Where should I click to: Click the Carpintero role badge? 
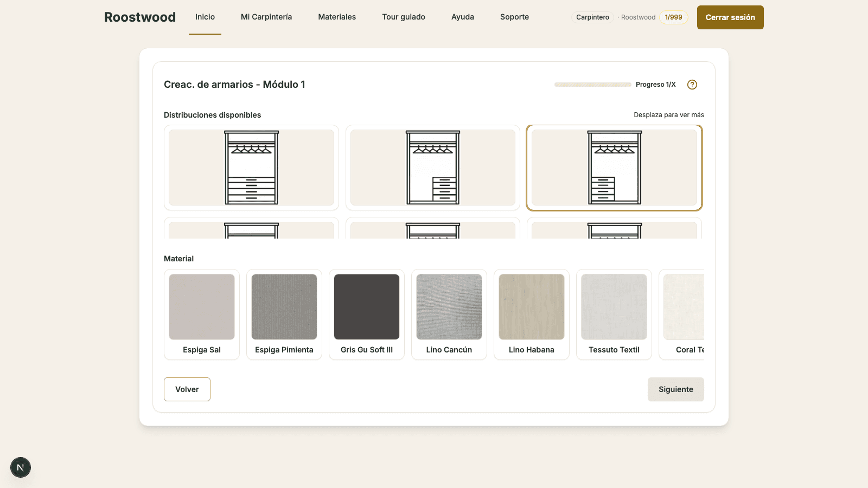[x=592, y=17]
